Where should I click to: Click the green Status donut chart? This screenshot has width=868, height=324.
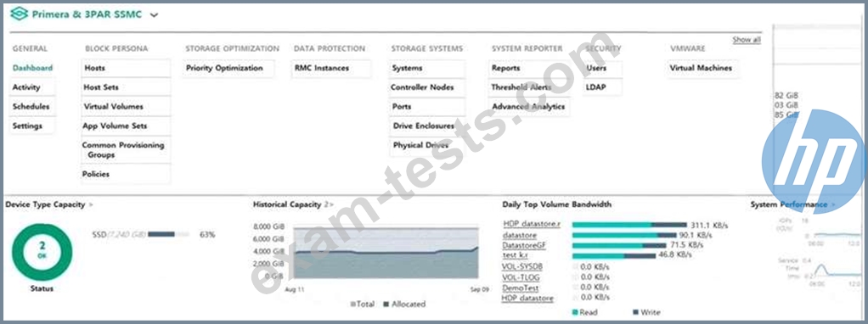tap(42, 252)
